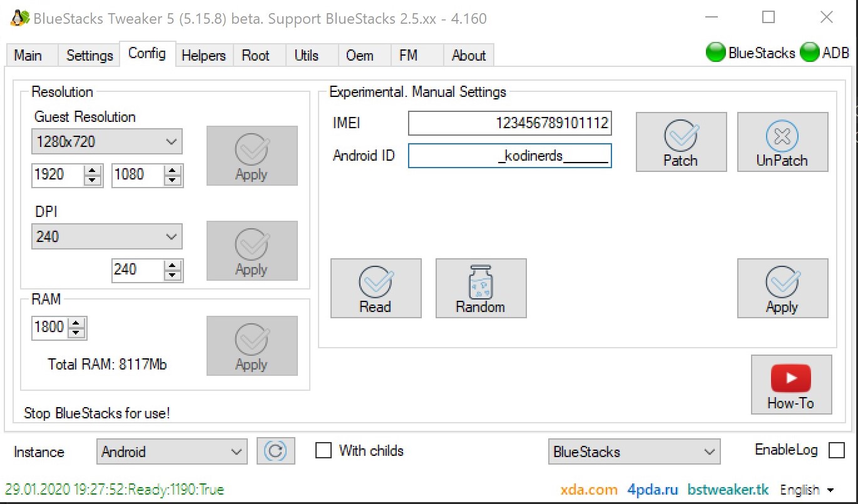
Task: Enable the With childs checkbox
Action: (324, 450)
